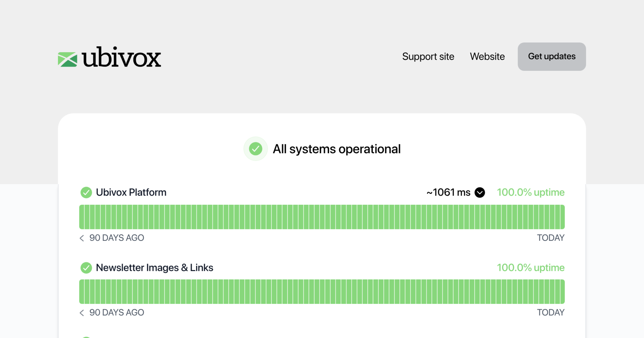Click Newsletter Images & Links "100.0% uptime" text

click(x=531, y=268)
